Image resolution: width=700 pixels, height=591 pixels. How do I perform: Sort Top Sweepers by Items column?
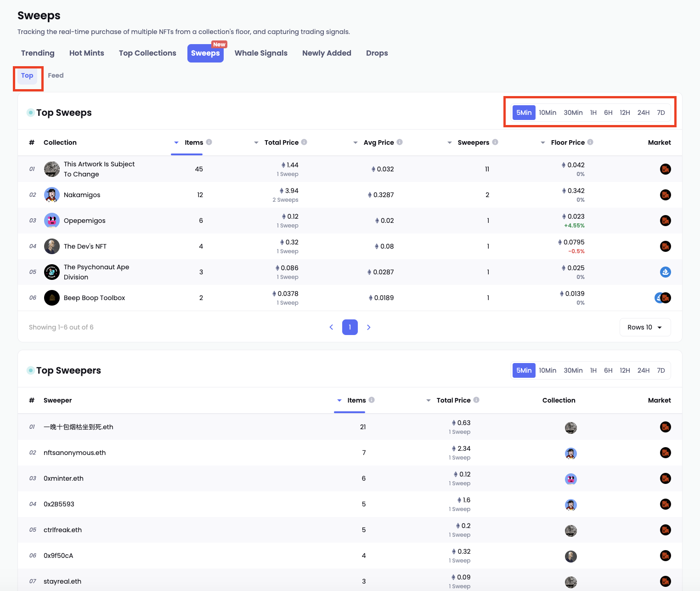351,400
